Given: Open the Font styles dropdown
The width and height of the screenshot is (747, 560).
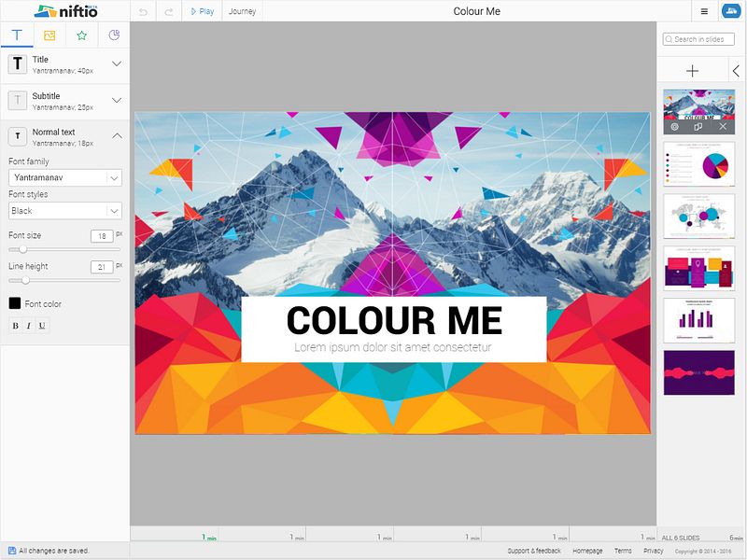Looking at the screenshot, I should 65,211.
